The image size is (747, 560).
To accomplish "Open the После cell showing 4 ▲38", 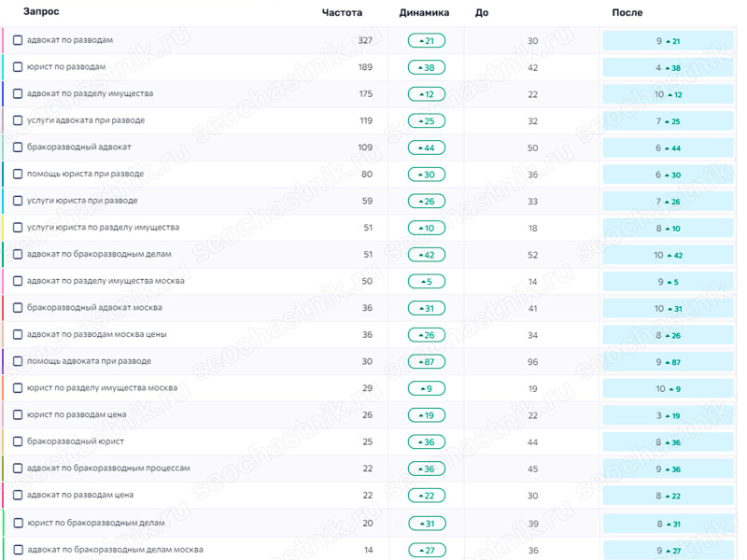I will pyautogui.click(x=668, y=67).
